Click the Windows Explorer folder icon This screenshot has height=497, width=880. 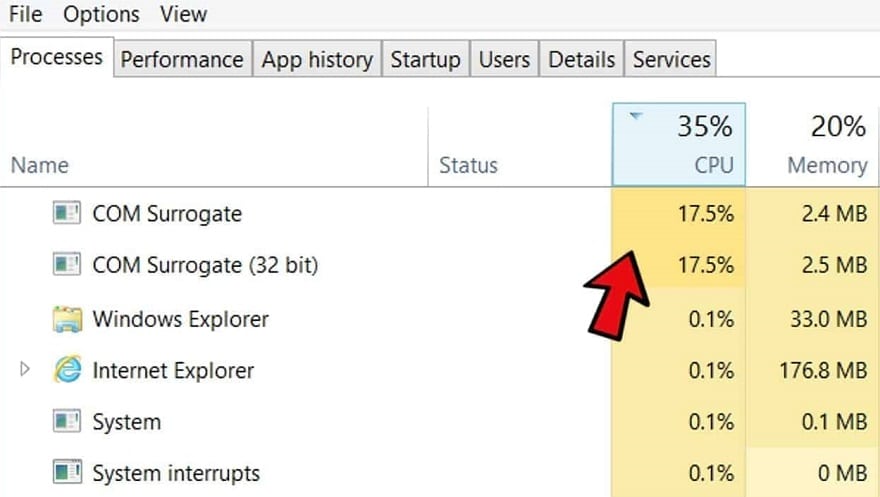[67, 319]
